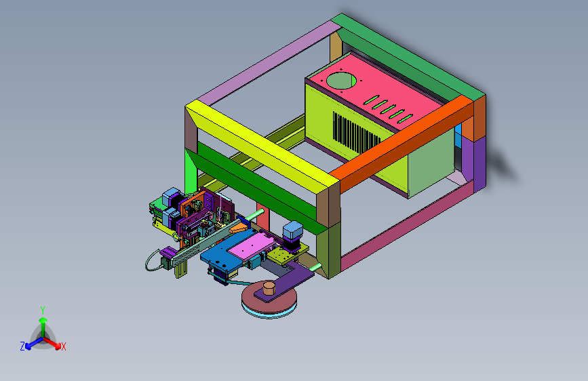
Task: Select the bright green left vertical post
Action: [191, 171]
